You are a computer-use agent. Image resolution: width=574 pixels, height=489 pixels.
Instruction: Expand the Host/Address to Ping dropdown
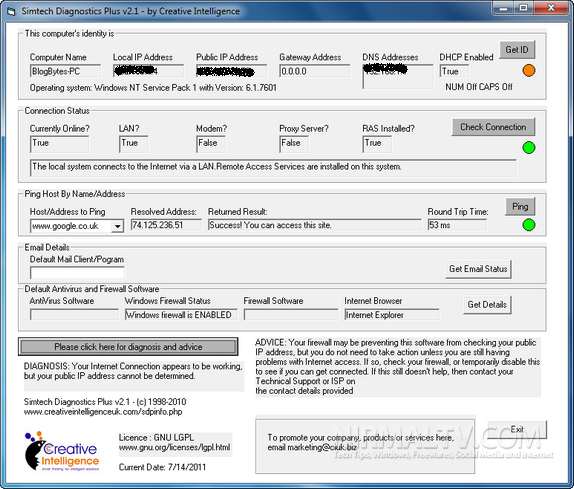pyautogui.click(x=117, y=226)
